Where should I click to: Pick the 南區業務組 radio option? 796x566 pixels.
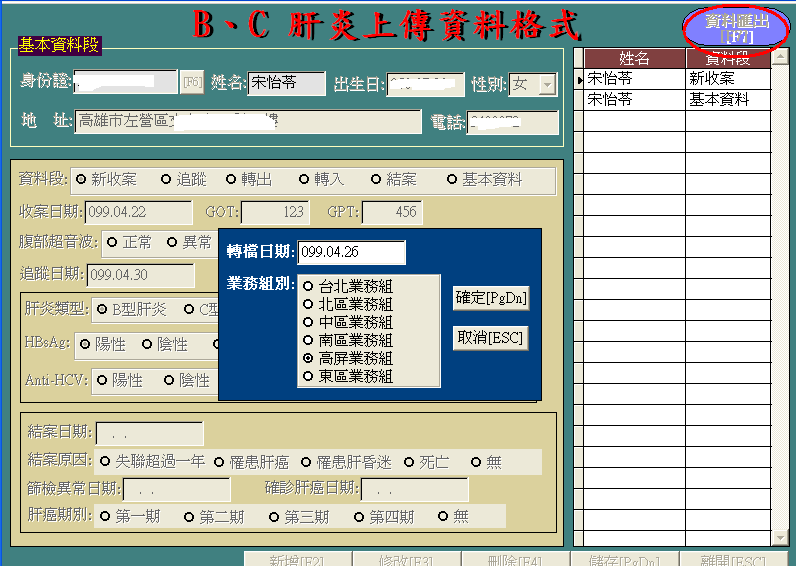[308, 341]
